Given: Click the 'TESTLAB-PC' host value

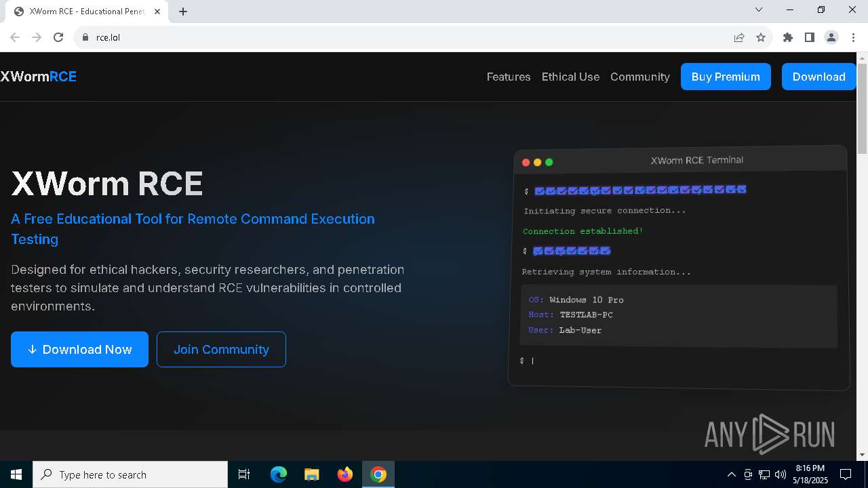Looking at the screenshot, I should pyautogui.click(x=587, y=314).
